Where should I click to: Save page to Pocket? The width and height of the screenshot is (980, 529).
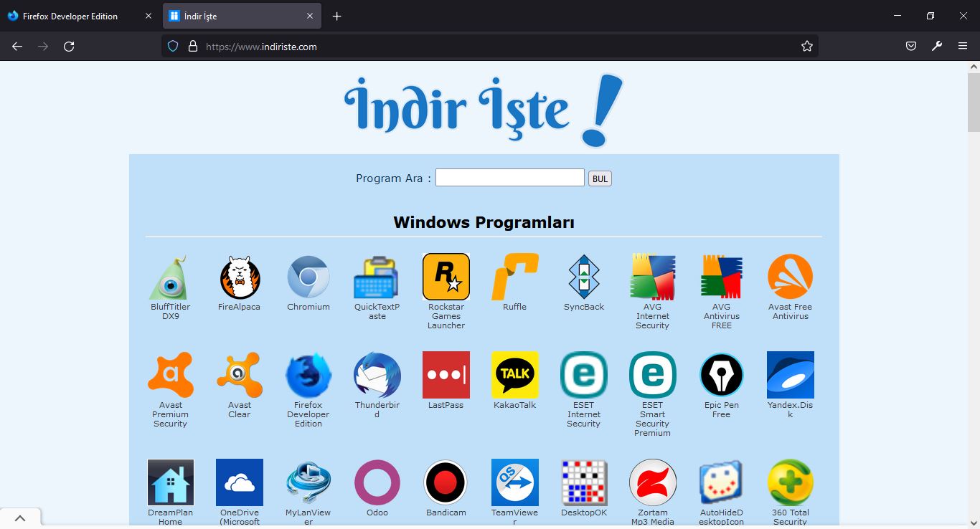coord(911,47)
